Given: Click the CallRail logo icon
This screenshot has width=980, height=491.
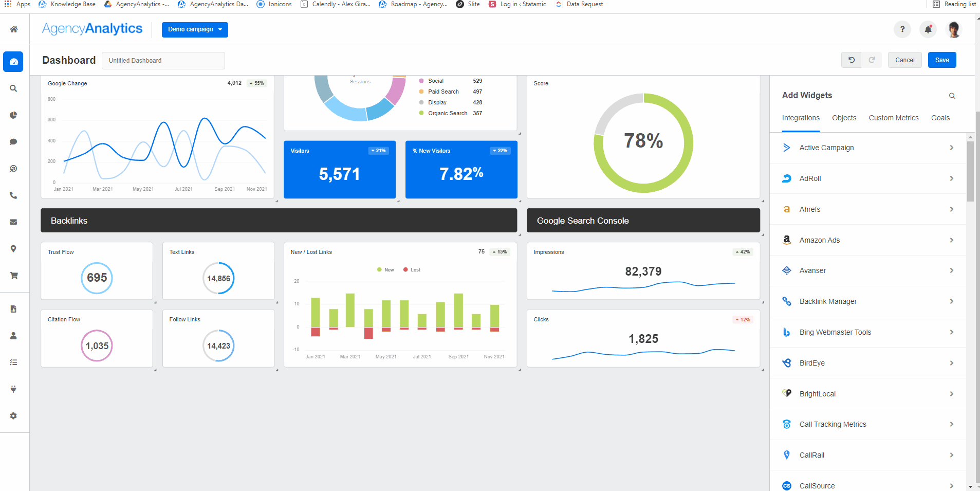Looking at the screenshot, I should 787,455.
